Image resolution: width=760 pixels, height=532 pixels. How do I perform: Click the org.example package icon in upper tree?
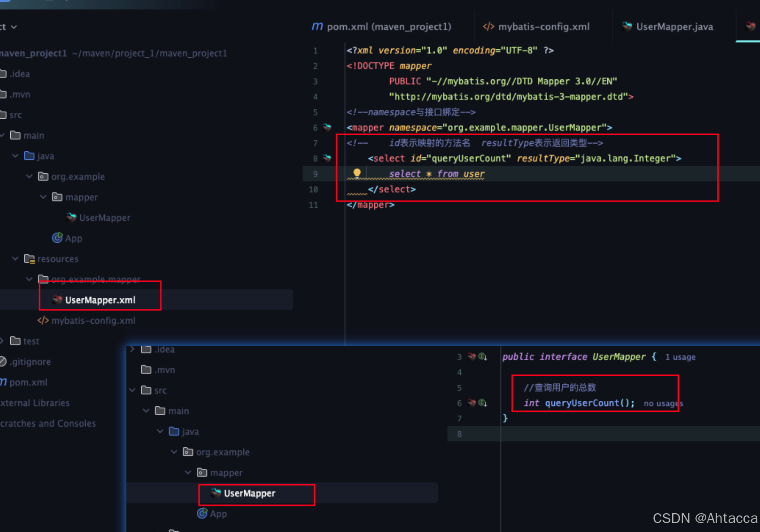pos(43,176)
